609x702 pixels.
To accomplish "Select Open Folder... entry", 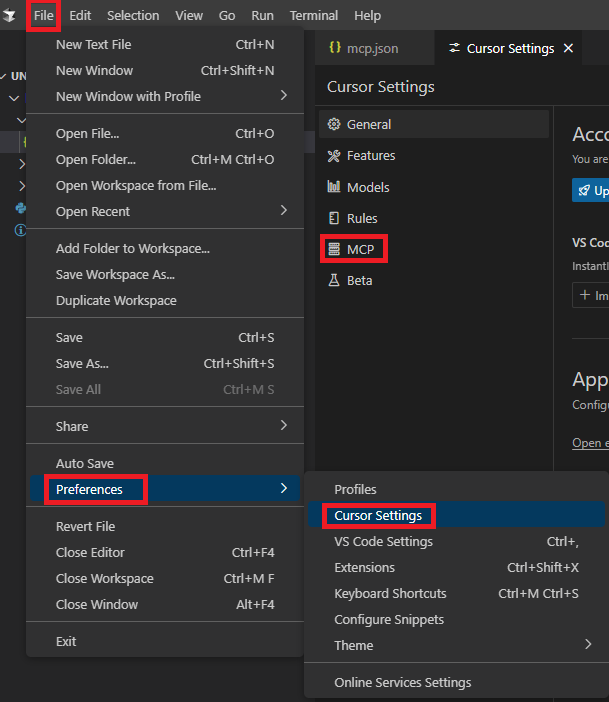I will coord(165,159).
